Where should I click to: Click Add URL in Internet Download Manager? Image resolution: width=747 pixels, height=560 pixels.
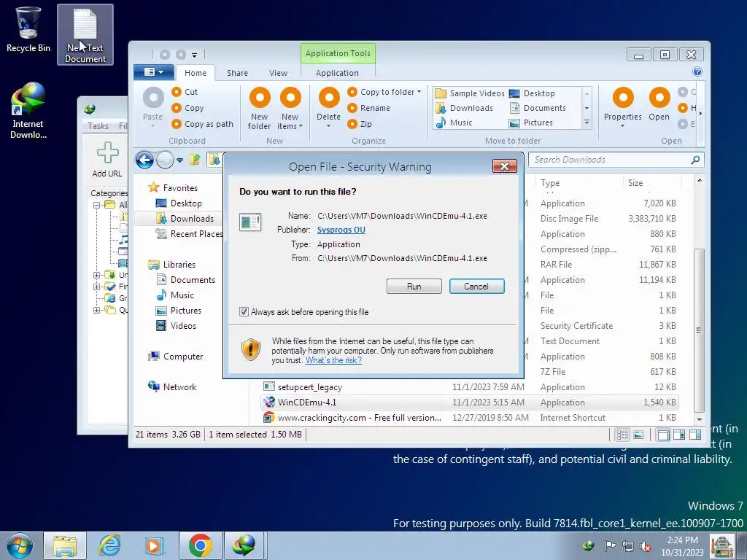[107, 160]
